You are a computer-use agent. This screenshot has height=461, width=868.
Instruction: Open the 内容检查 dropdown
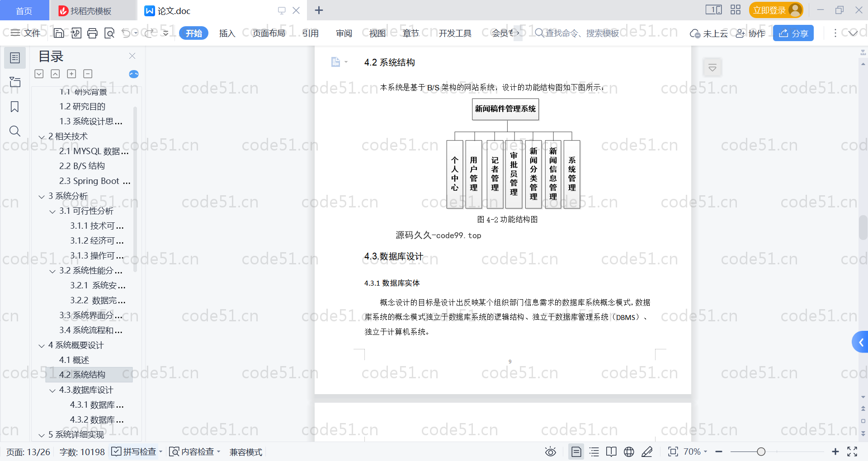(x=218, y=452)
